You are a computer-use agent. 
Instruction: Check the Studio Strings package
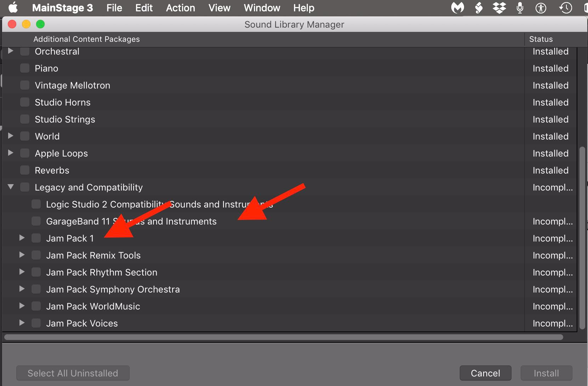pos(25,119)
